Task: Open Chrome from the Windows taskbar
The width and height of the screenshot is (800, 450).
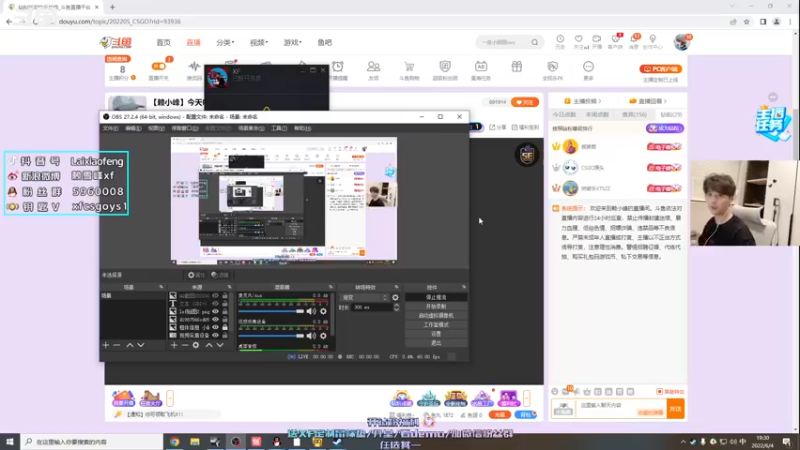Action: point(174,442)
